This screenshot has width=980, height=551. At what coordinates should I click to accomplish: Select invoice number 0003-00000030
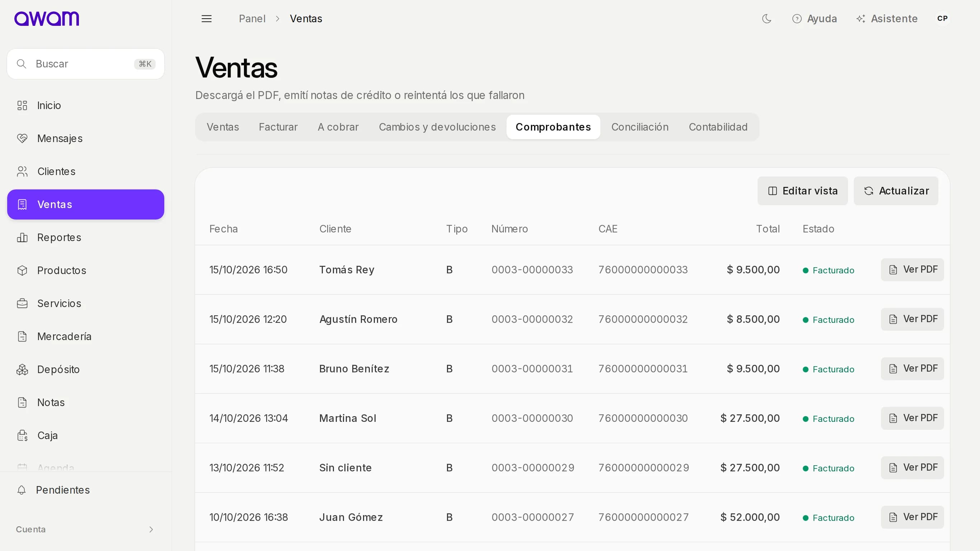tap(532, 418)
